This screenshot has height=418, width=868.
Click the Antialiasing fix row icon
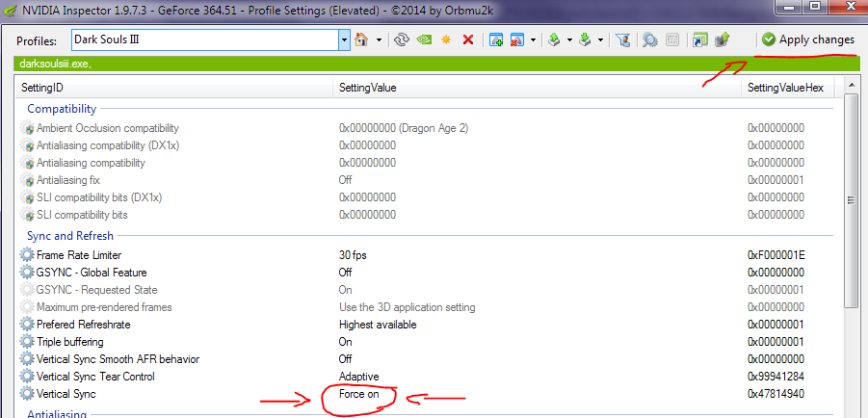pos(27,180)
